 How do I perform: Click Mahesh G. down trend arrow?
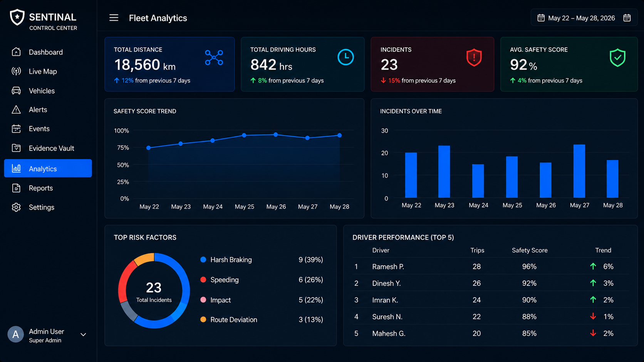593,333
